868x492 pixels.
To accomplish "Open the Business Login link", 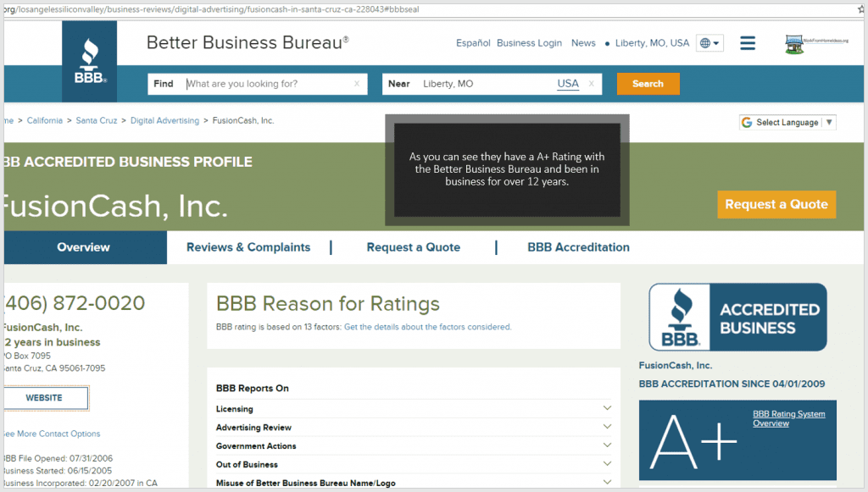I will pos(529,43).
